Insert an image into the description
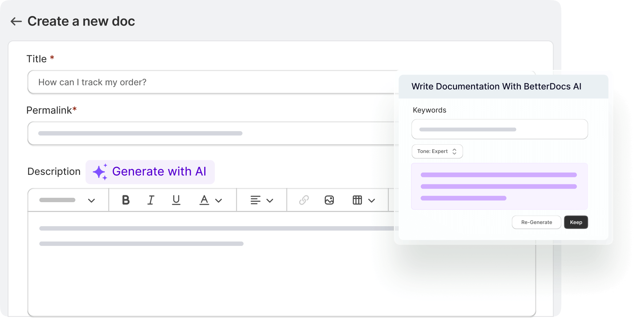 pos(329,200)
